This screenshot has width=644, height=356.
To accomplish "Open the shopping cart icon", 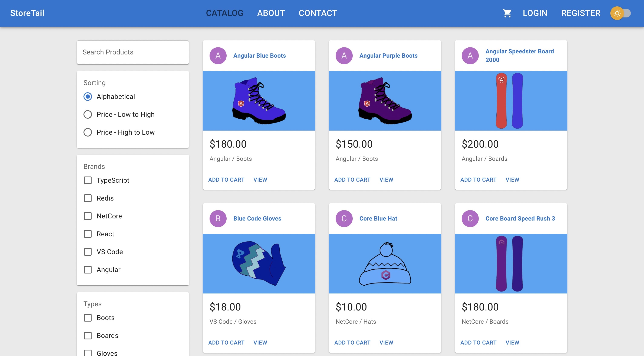I will coord(507,13).
